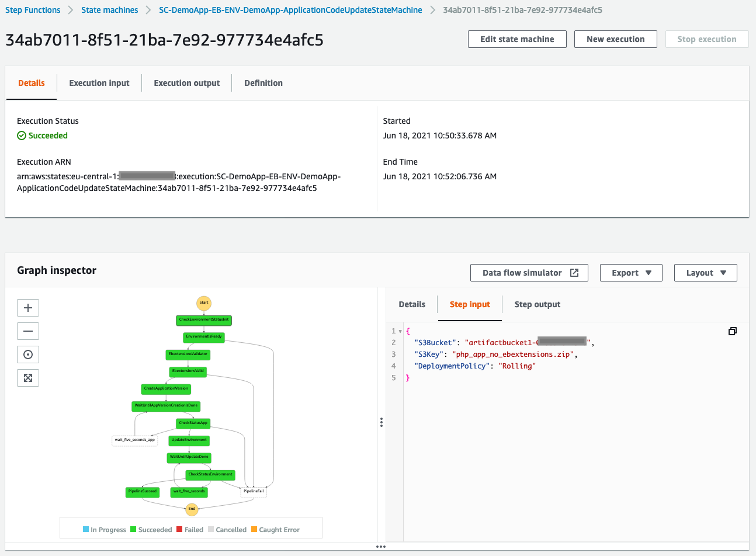Click the In Progress legend entry
The image size is (756, 556).
point(105,530)
